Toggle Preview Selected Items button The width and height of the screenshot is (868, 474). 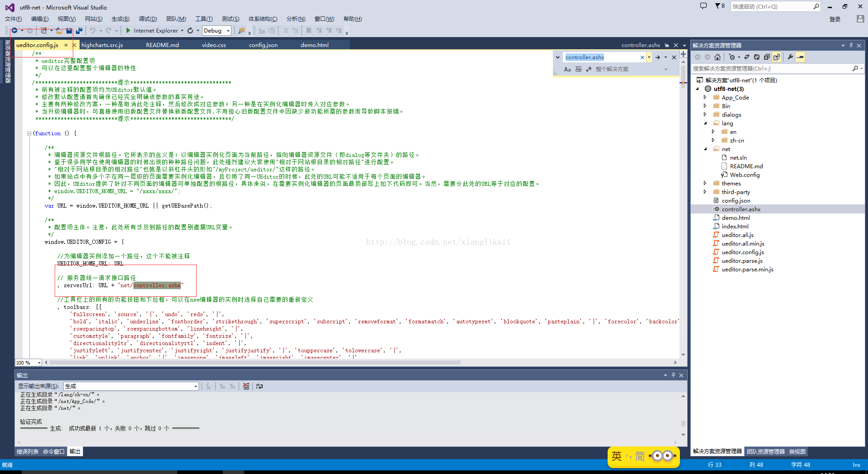pyautogui.click(x=800, y=57)
